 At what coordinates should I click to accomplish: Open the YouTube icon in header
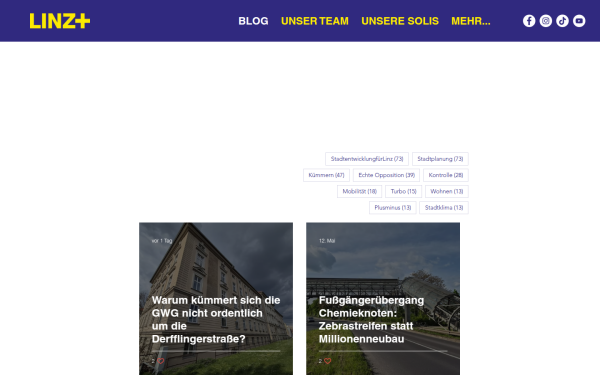(579, 21)
